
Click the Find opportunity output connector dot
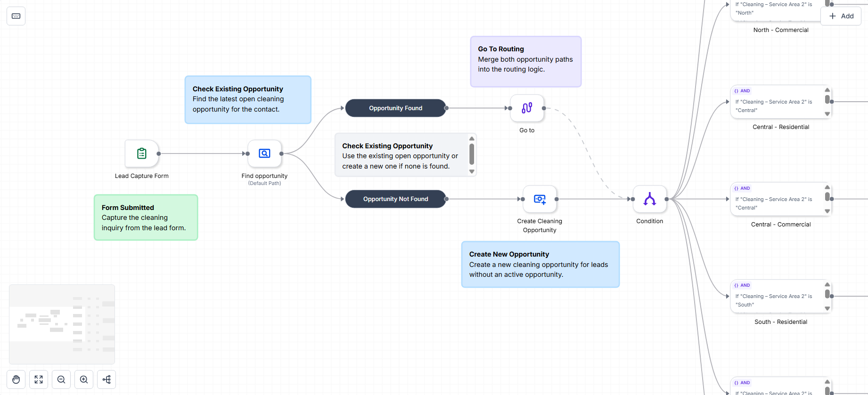pyautogui.click(x=281, y=153)
